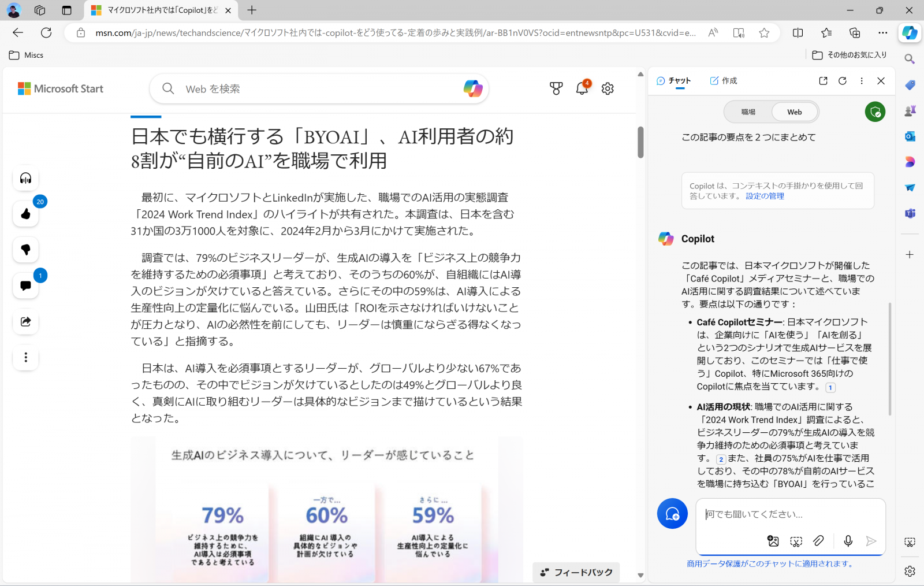
Task: Open the green protection shield badge
Action: [875, 112]
